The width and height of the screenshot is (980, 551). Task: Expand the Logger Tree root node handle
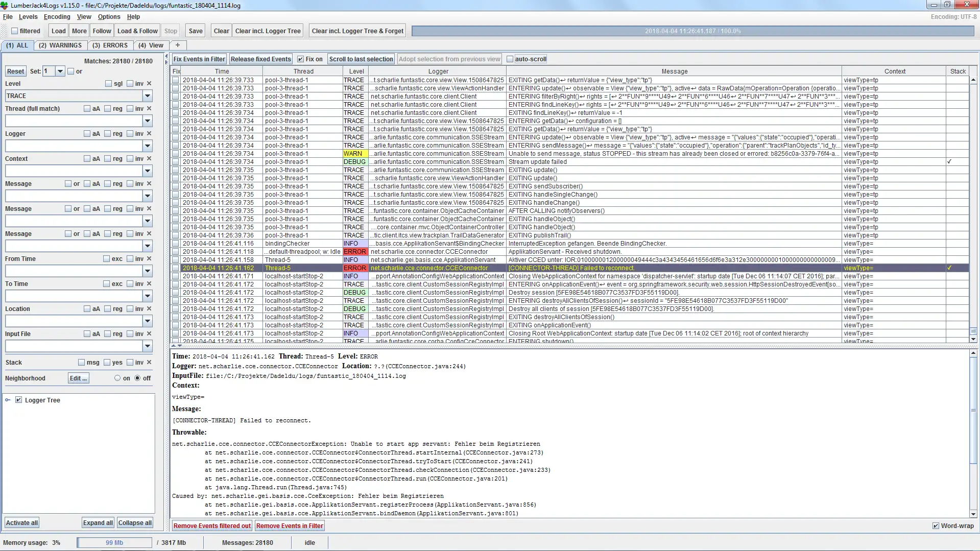8,400
